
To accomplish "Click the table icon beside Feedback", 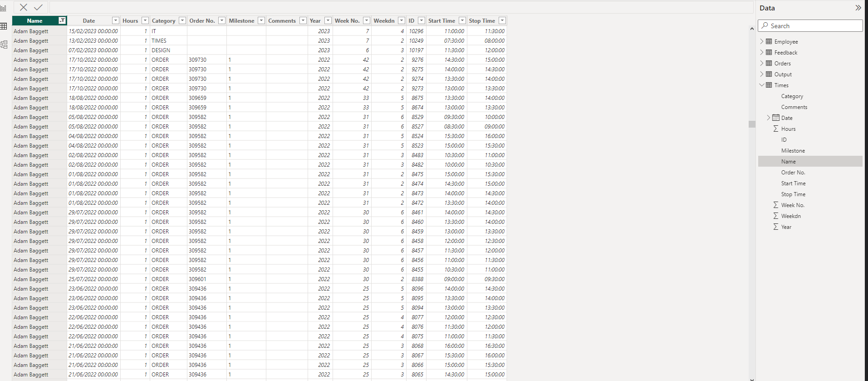I will coord(769,52).
